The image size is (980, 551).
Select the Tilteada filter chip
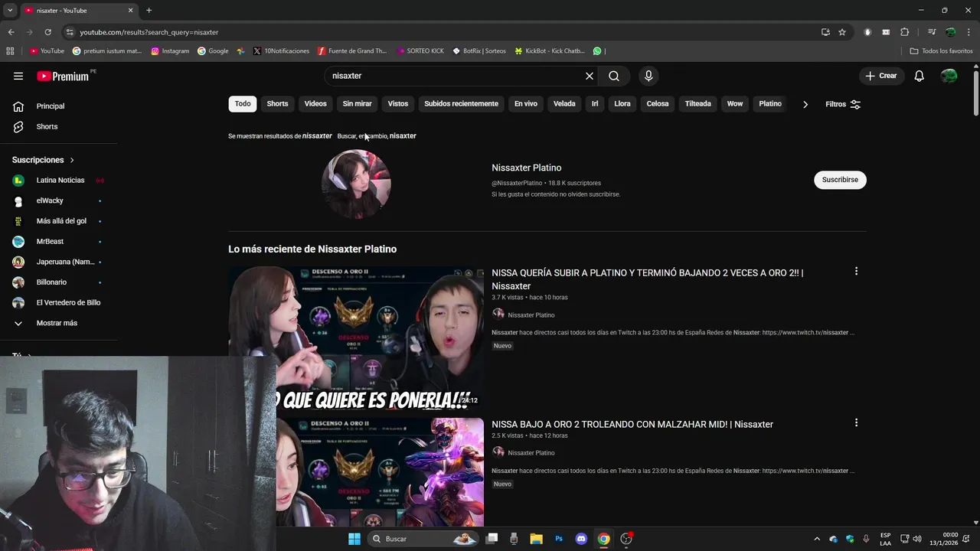[x=697, y=104]
